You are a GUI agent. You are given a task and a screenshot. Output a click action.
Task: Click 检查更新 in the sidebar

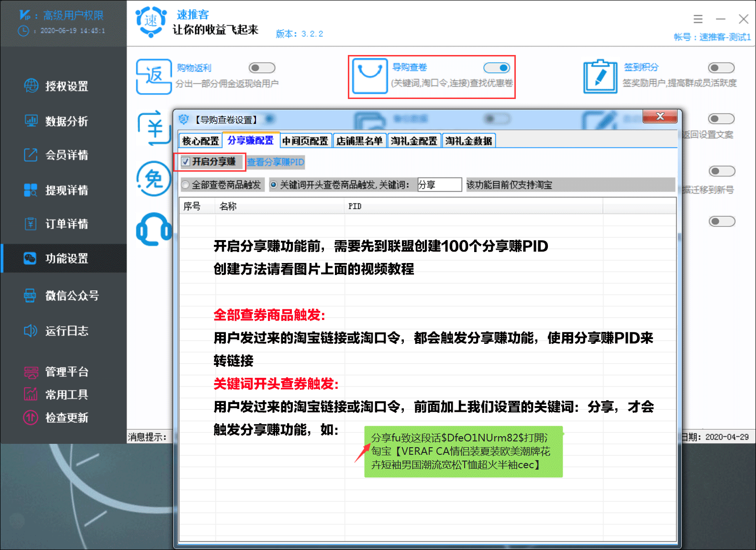click(x=67, y=418)
